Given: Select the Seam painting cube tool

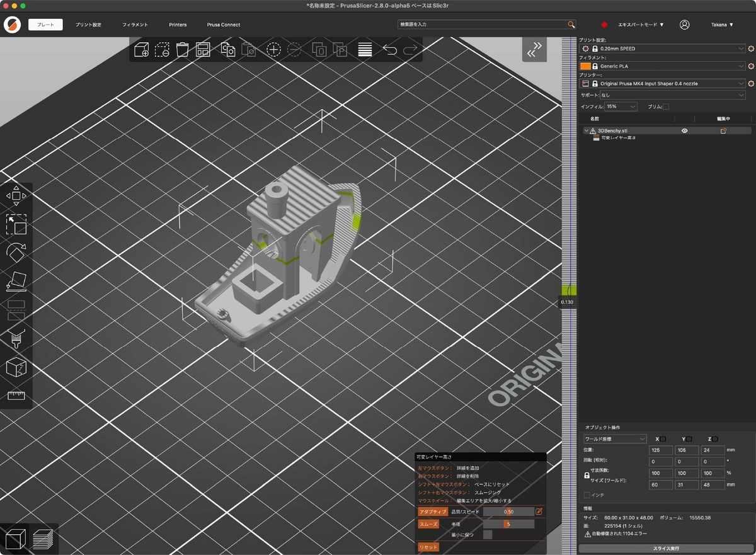Looking at the screenshot, I should 16,367.
